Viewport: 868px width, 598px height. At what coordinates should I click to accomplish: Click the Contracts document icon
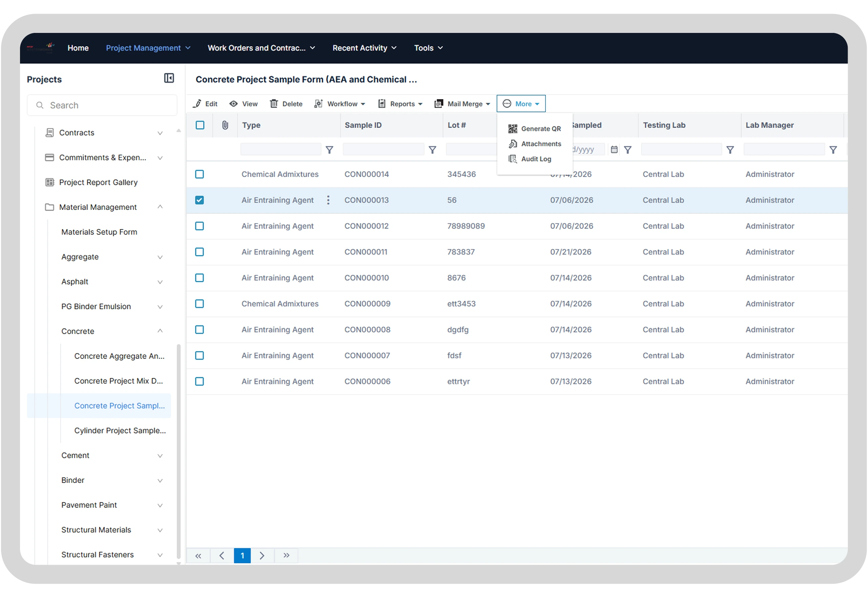[x=50, y=133]
